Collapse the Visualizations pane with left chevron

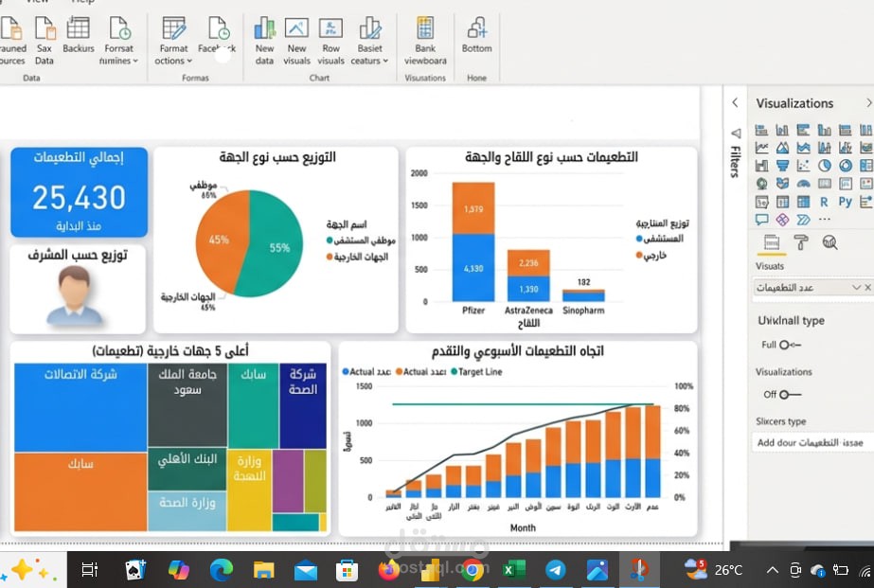(735, 102)
